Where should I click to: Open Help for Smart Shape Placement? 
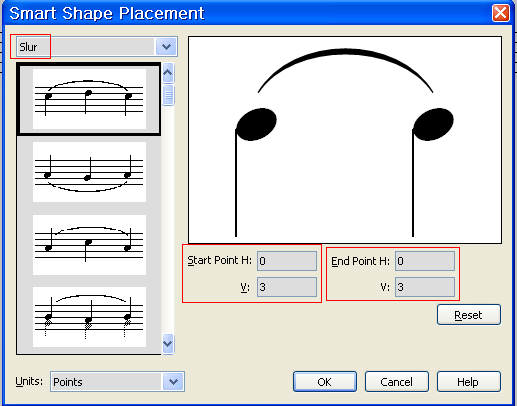(469, 382)
